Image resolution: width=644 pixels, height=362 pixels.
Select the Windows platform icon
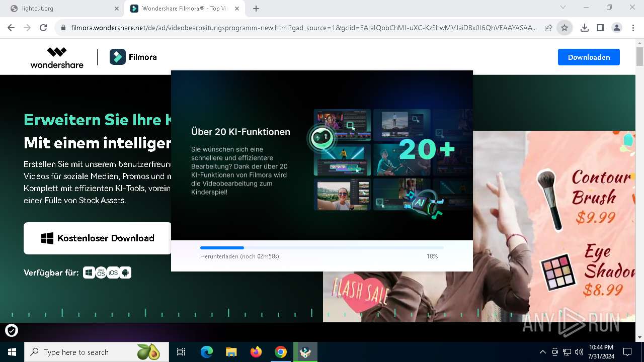[x=89, y=273]
